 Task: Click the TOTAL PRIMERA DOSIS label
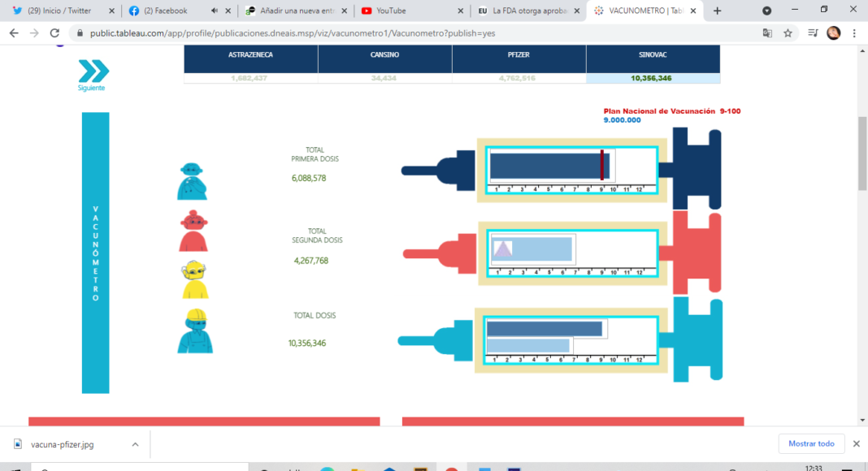[315, 154]
